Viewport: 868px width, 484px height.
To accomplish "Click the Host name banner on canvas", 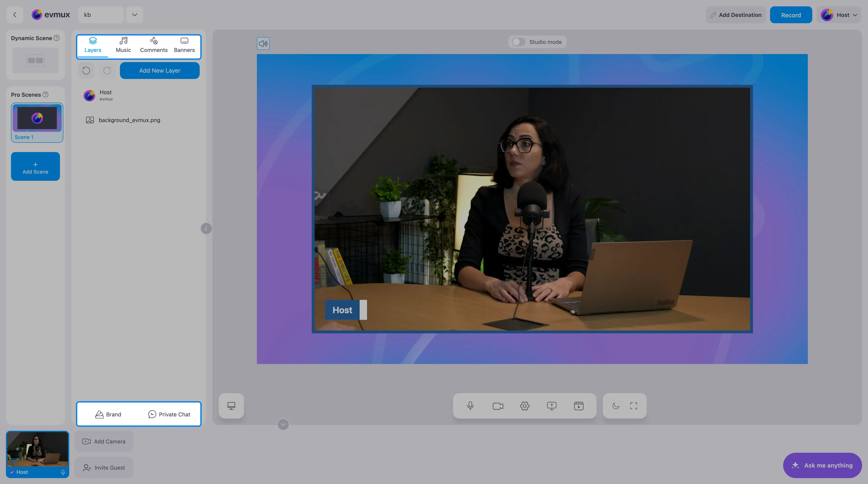I will [346, 310].
